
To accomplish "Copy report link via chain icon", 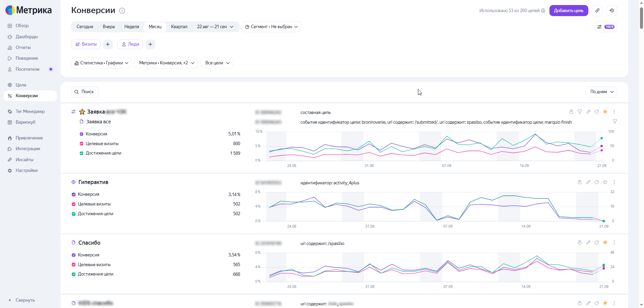I will (597, 10).
